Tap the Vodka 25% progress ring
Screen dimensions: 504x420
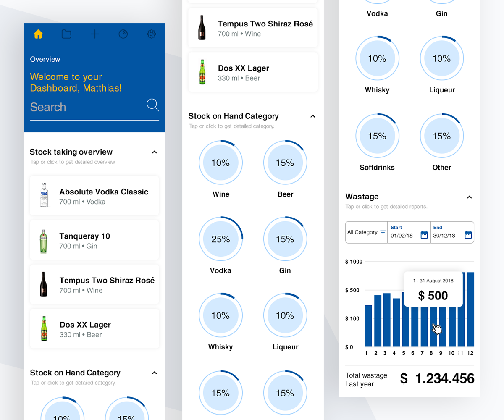[x=220, y=239]
